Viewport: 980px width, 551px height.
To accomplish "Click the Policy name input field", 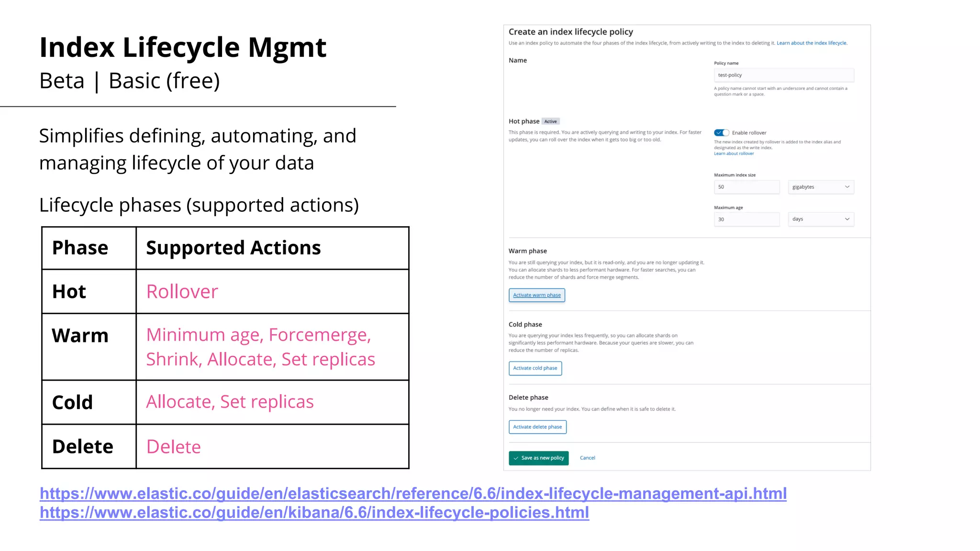I will tap(784, 75).
